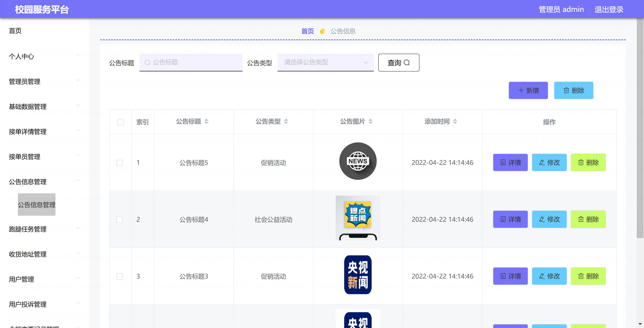Focus the 公告标题 search input field

191,62
